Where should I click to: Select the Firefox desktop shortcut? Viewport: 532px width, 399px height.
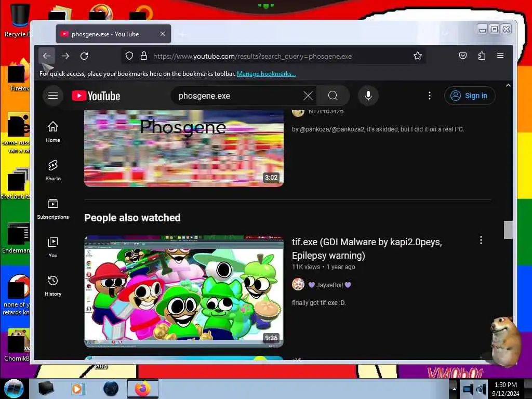coord(19,75)
